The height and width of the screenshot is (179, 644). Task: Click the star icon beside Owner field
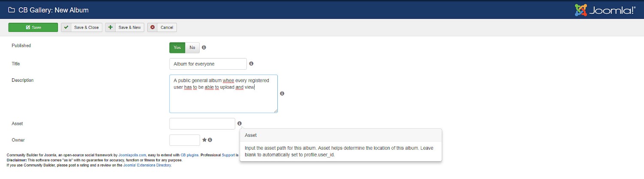click(x=204, y=140)
